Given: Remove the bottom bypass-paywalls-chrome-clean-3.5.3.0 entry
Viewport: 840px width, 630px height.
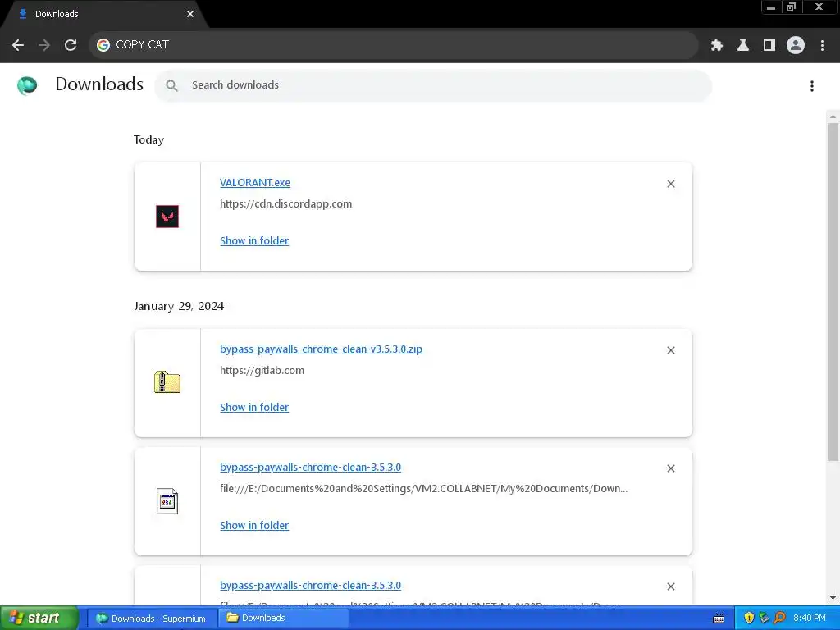Looking at the screenshot, I should coord(671,587).
